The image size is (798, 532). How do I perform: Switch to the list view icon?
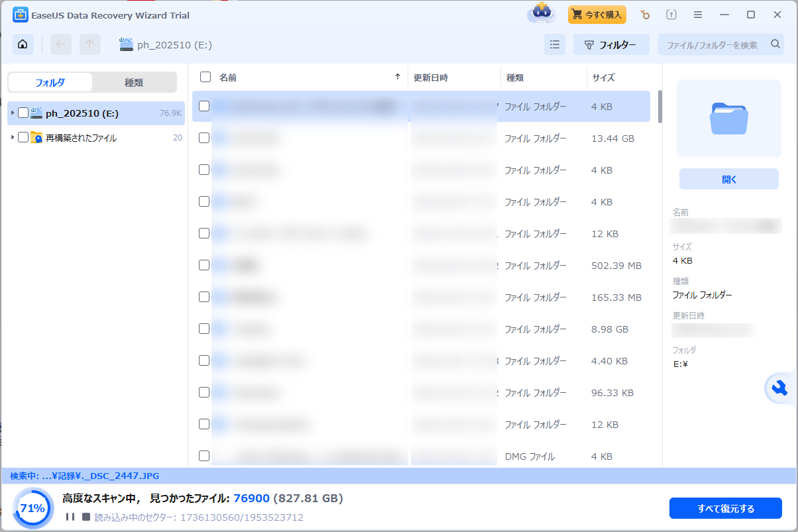pos(555,44)
